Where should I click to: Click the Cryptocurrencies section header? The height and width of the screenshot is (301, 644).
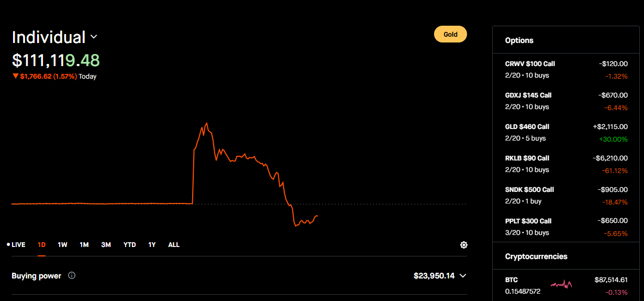536,256
